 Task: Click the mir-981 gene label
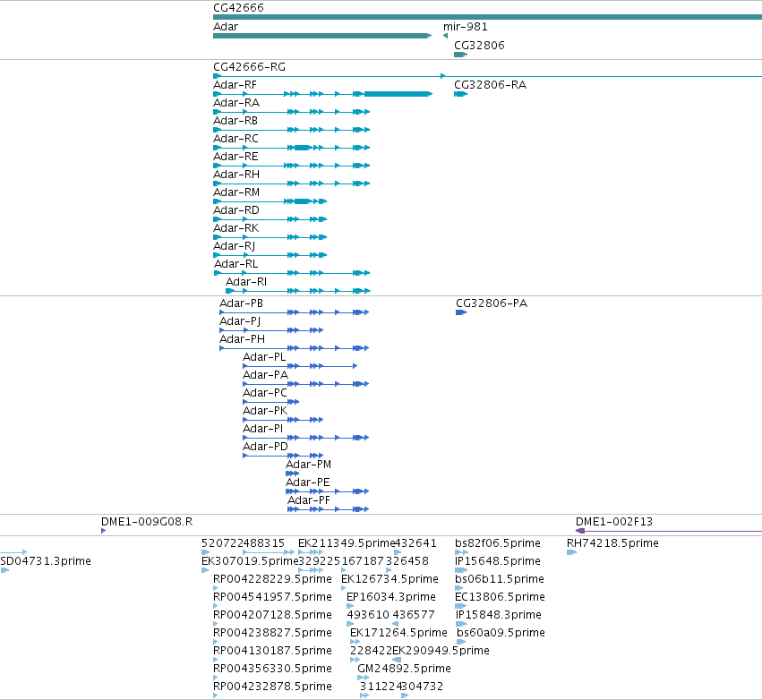(x=465, y=27)
